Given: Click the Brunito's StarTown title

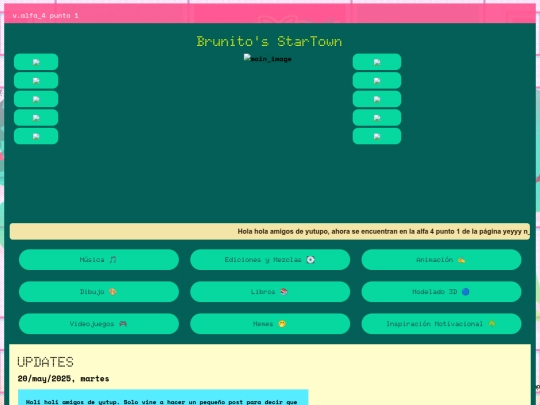Looking at the screenshot, I should 269,41.
